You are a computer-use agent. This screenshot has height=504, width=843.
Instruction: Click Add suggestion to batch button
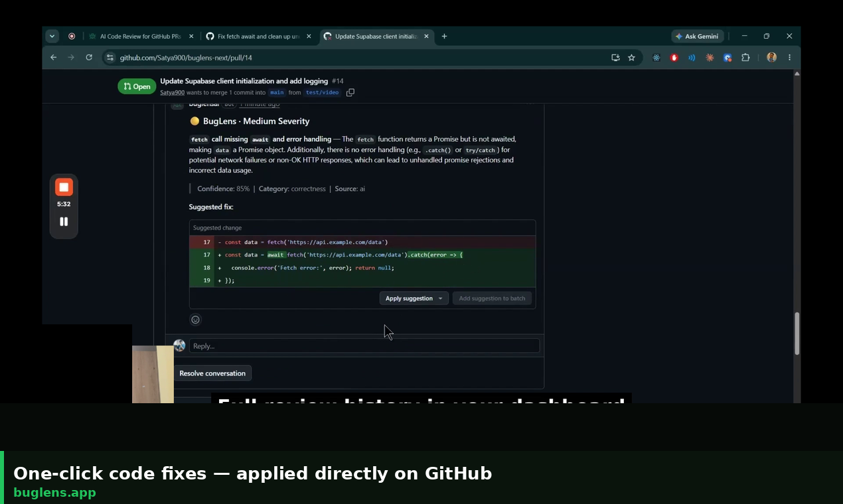[x=492, y=298]
